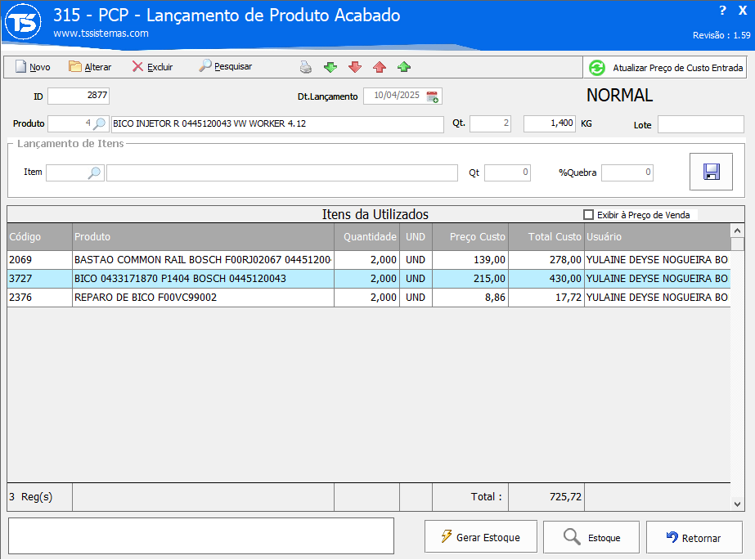The image size is (755, 560).
Task: Open the help question mark icon
Action: (722, 11)
